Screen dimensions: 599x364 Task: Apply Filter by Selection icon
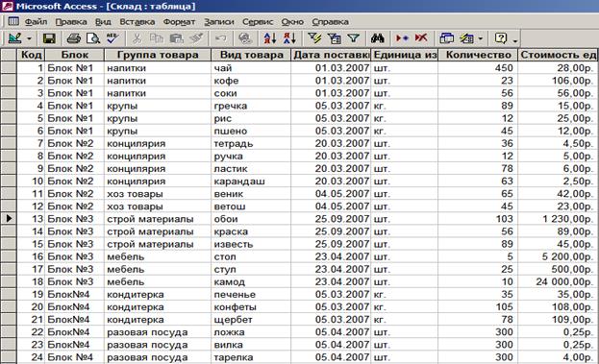(x=314, y=38)
